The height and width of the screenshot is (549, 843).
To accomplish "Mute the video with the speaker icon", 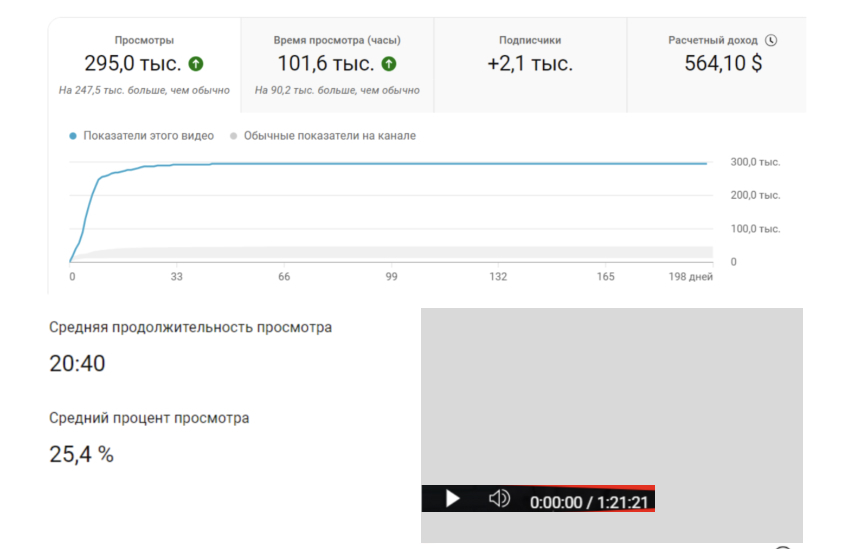I will coord(499,498).
